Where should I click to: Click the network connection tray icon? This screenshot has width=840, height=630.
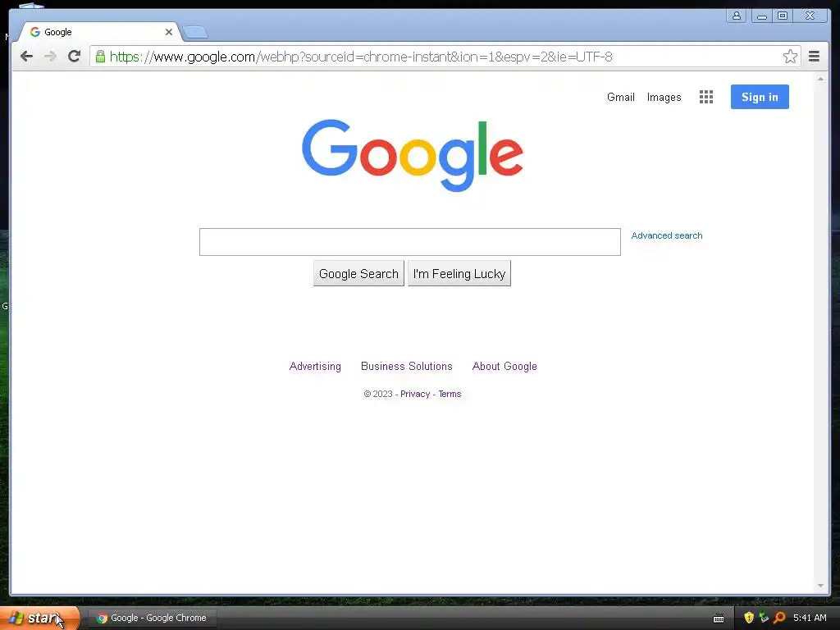point(764,618)
